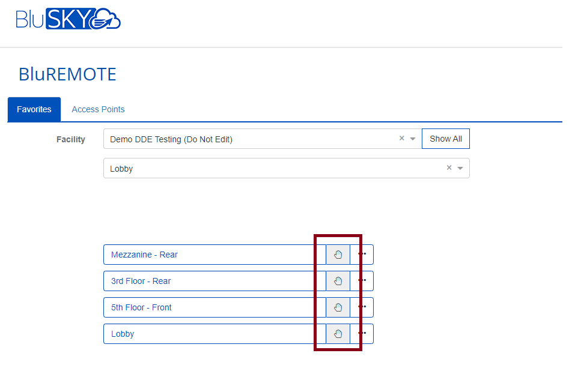
Task: Switch to the Access Points tab
Action: pos(98,109)
